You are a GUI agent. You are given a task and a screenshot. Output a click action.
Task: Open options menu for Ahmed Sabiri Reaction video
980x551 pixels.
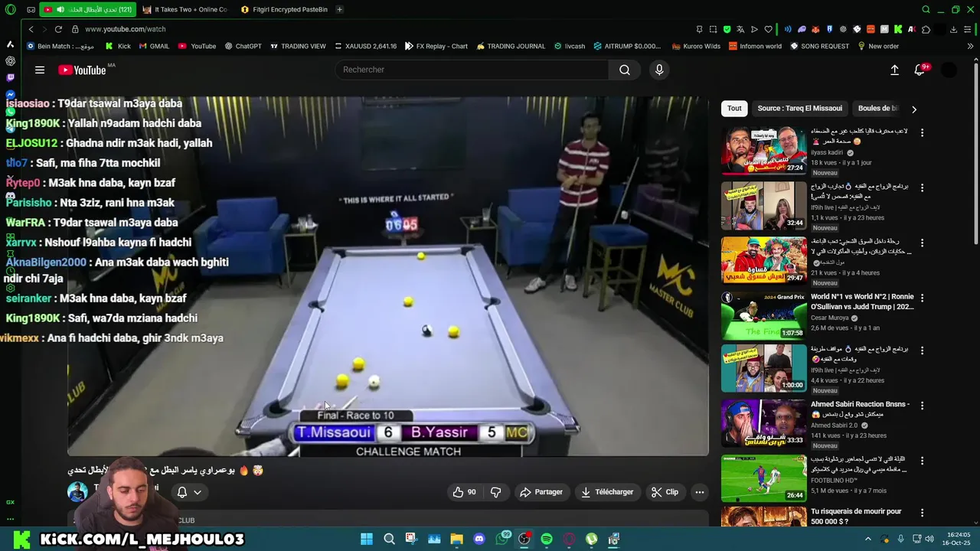click(922, 405)
